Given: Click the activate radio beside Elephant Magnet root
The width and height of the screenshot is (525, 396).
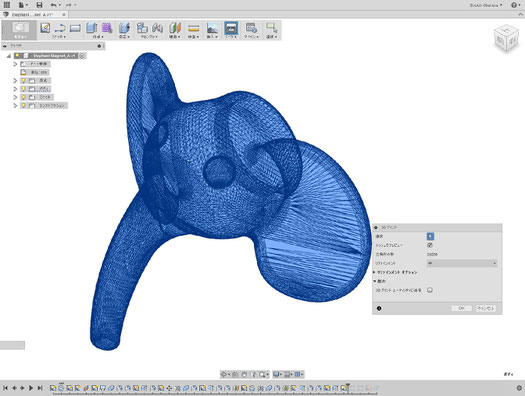Looking at the screenshot, I should pyautogui.click(x=82, y=56).
